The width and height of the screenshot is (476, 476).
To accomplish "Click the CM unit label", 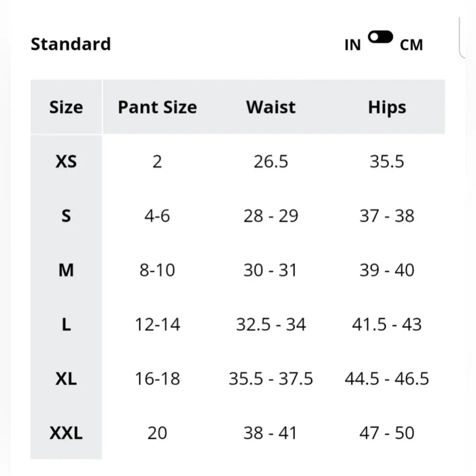I will [x=411, y=45].
